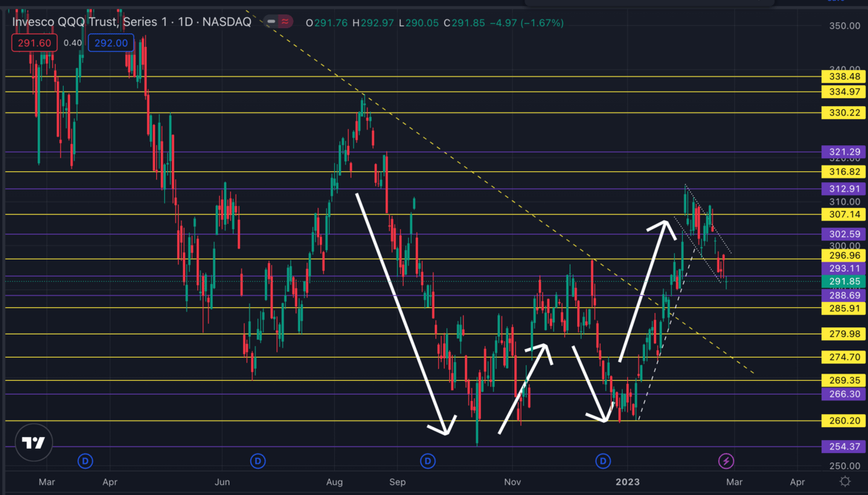Open the earnings lightning bolt marker

point(727,460)
